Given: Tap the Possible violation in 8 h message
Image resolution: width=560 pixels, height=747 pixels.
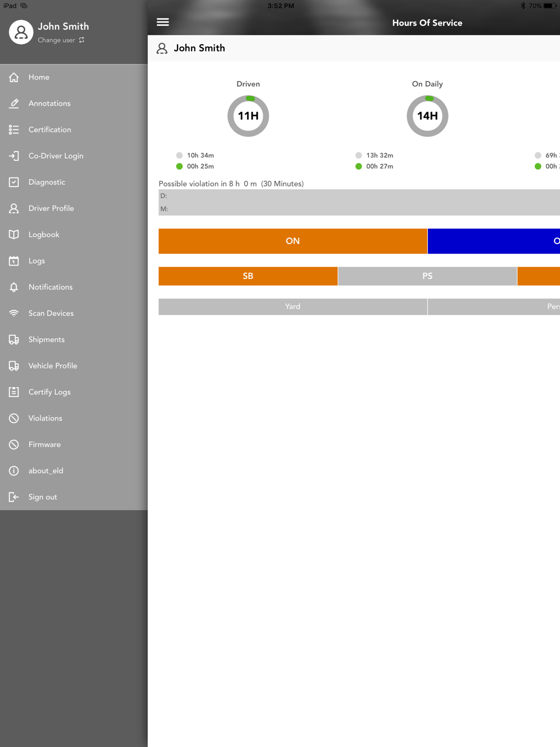Looking at the screenshot, I should (231, 184).
